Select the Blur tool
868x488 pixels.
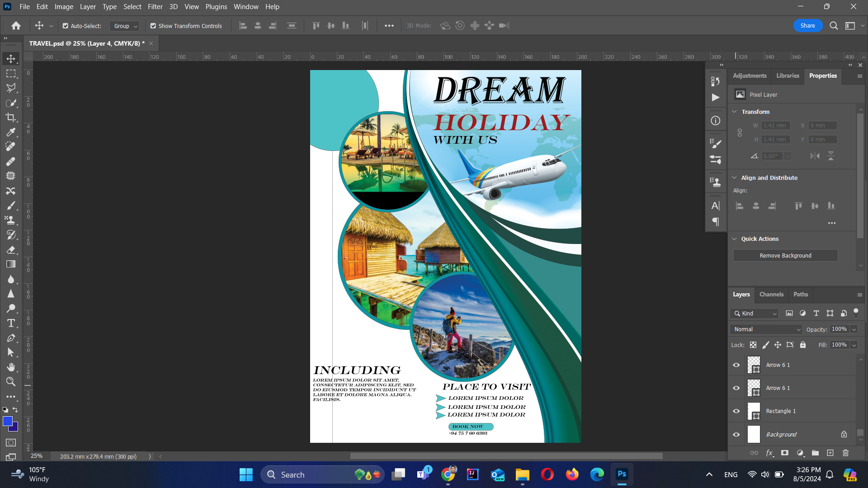click(x=11, y=279)
